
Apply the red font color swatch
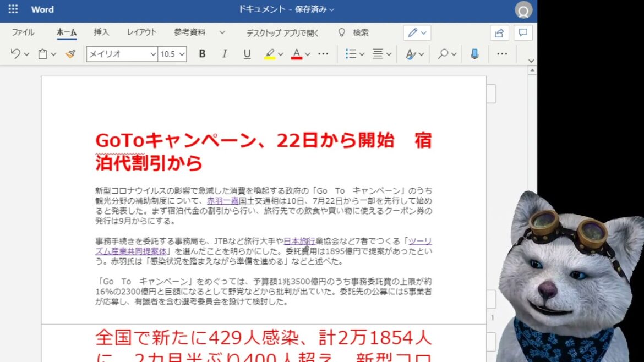point(297,54)
